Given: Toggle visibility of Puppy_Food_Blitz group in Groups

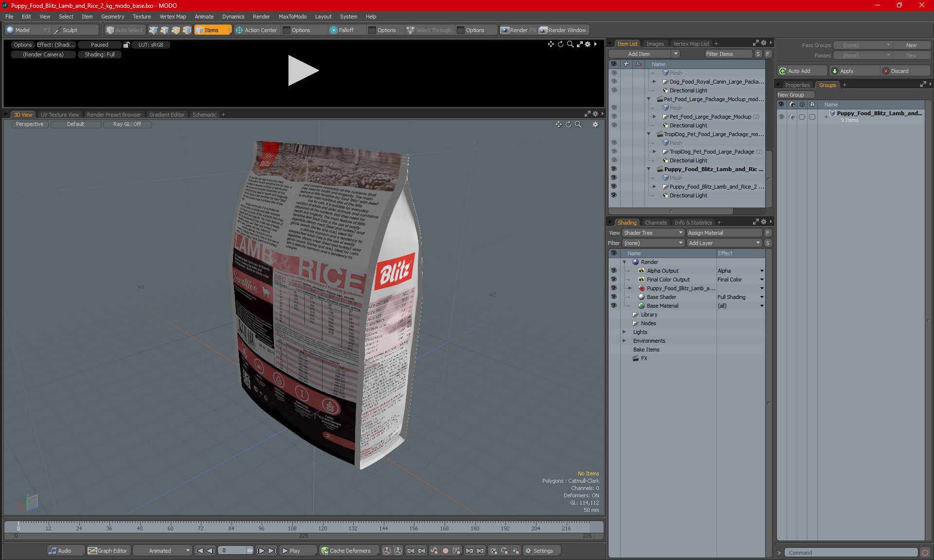Looking at the screenshot, I should point(781,117).
